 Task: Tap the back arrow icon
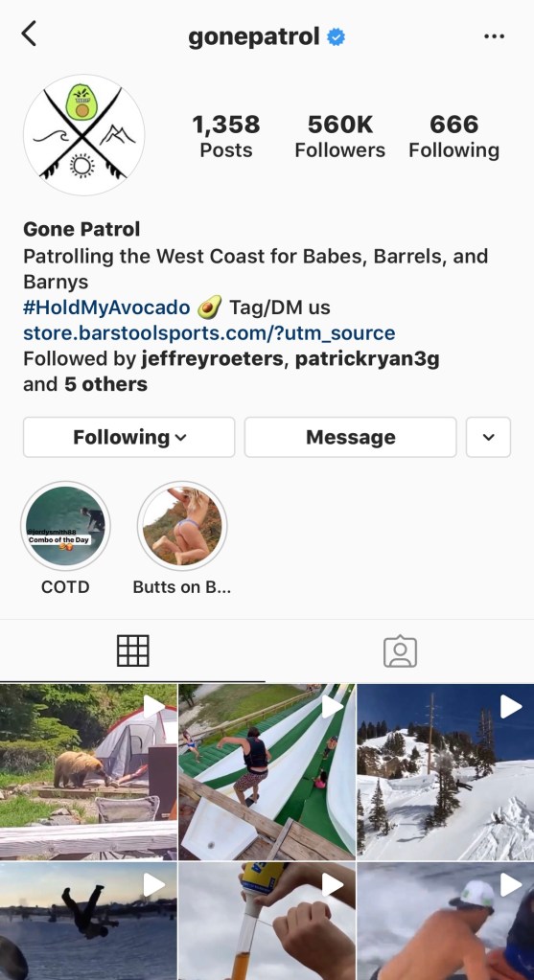click(29, 34)
